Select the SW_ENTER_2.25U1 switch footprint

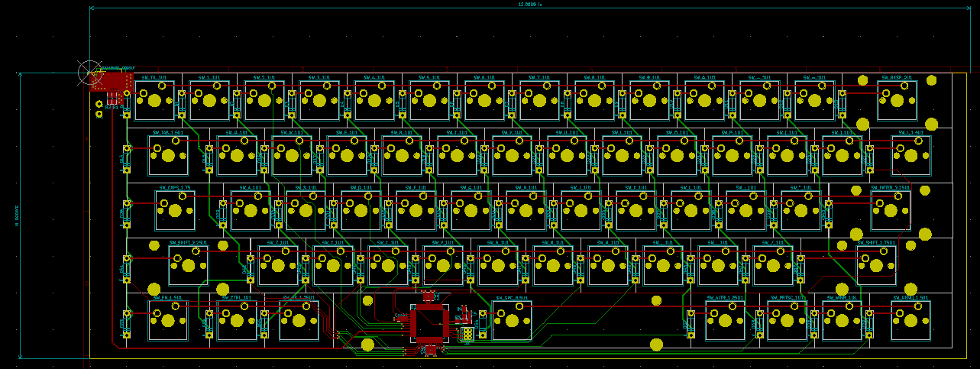point(890,210)
